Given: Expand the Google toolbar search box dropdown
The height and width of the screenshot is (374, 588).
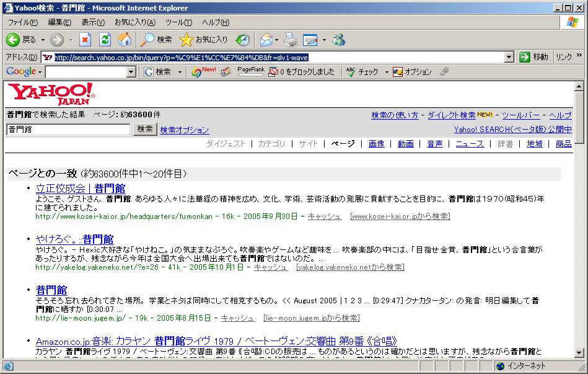Looking at the screenshot, I should pos(131,72).
